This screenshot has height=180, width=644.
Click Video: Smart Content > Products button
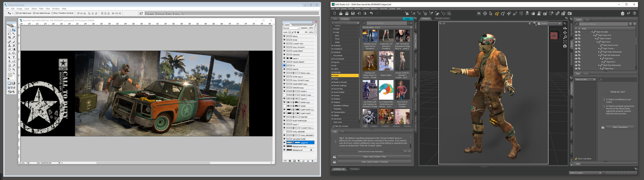(x=374, y=162)
